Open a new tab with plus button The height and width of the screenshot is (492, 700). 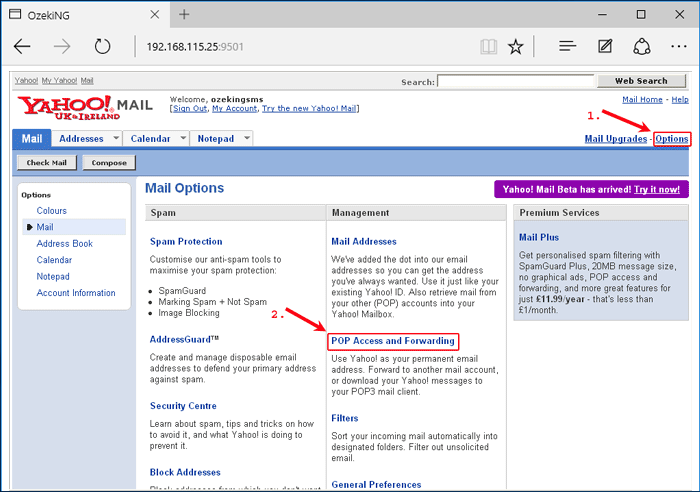point(184,15)
